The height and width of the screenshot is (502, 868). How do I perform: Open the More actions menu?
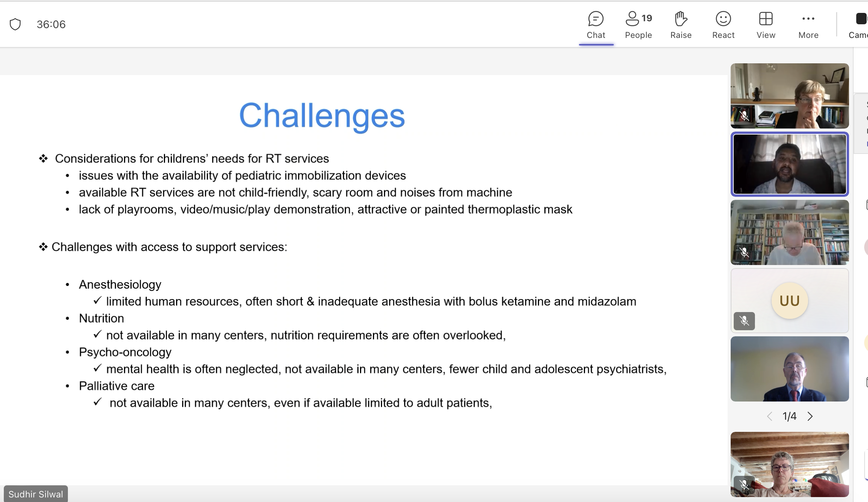(x=808, y=25)
